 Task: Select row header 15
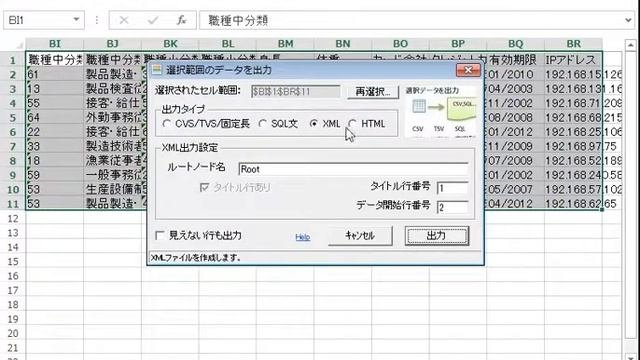13,261
